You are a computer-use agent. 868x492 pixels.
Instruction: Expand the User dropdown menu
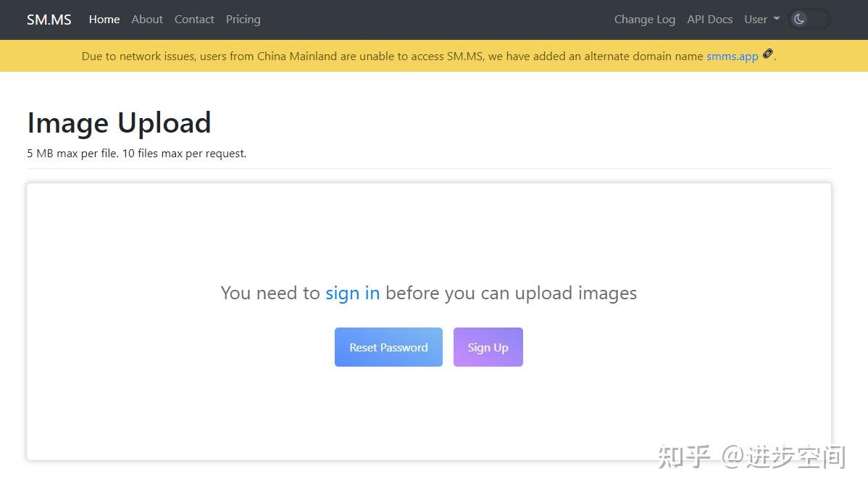[761, 20]
